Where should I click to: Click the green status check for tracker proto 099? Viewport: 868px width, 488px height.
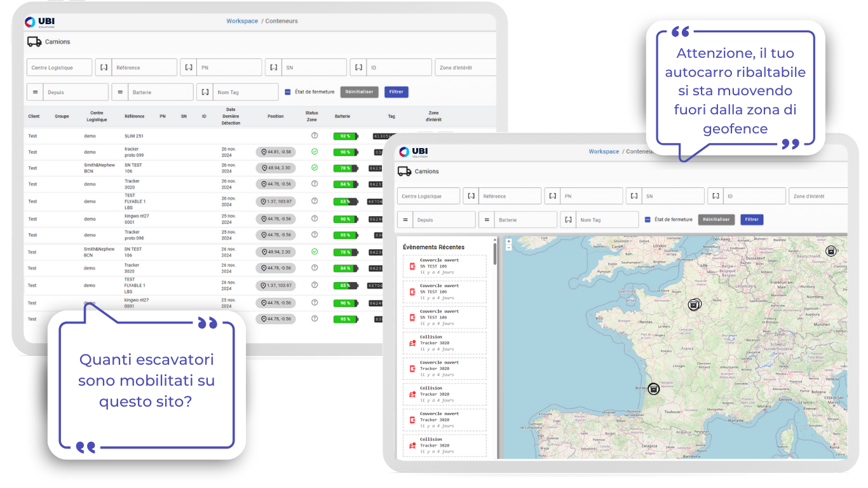[314, 152]
